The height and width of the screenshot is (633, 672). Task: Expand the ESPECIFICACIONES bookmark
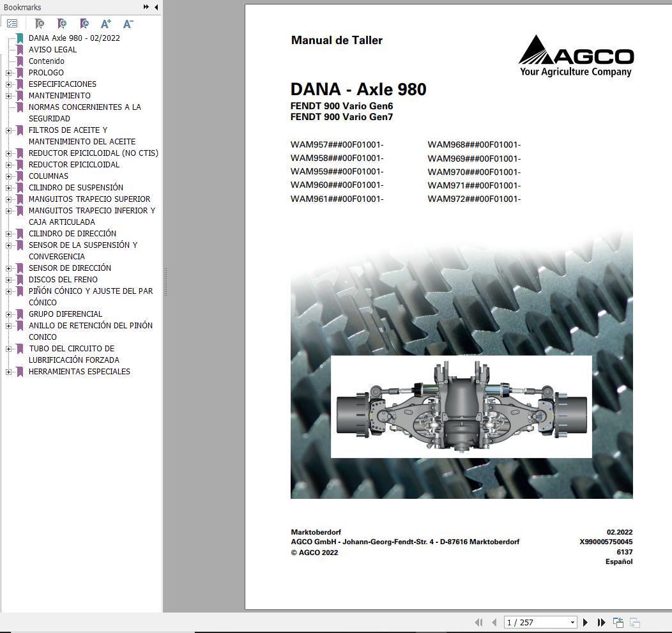click(8, 84)
